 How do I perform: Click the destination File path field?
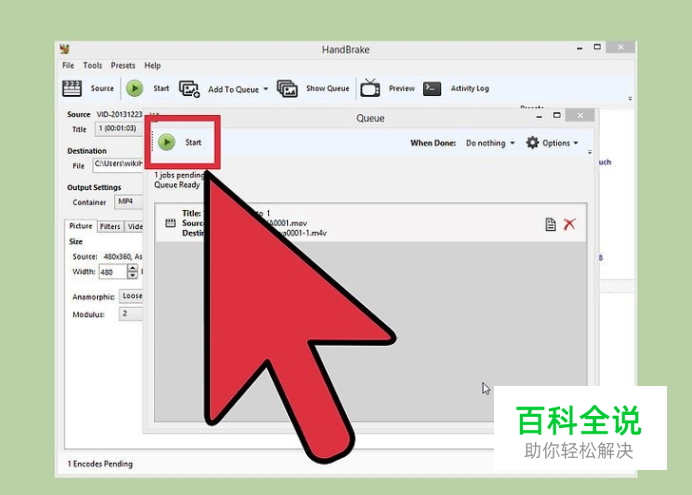click(118, 164)
